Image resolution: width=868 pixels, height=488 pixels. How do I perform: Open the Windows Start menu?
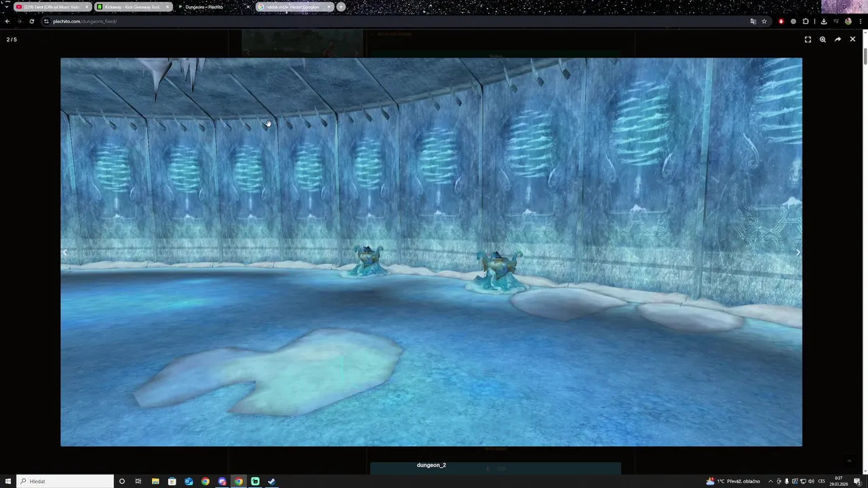coord(8,481)
